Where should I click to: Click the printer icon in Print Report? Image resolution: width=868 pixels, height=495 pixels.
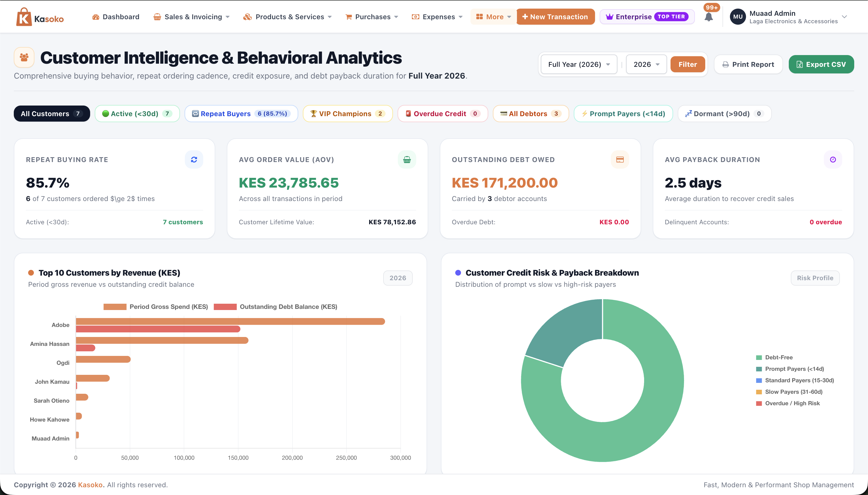[x=725, y=65]
